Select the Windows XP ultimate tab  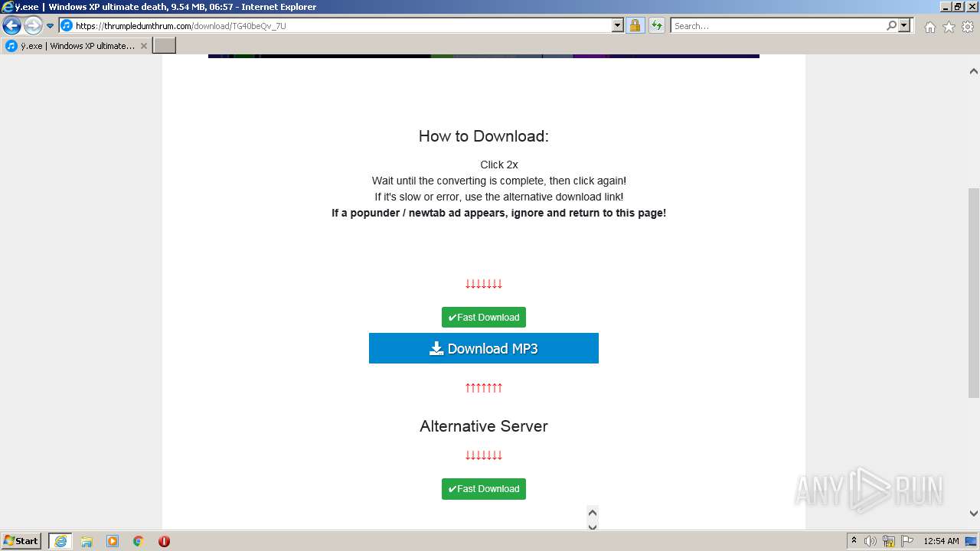tap(77, 46)
